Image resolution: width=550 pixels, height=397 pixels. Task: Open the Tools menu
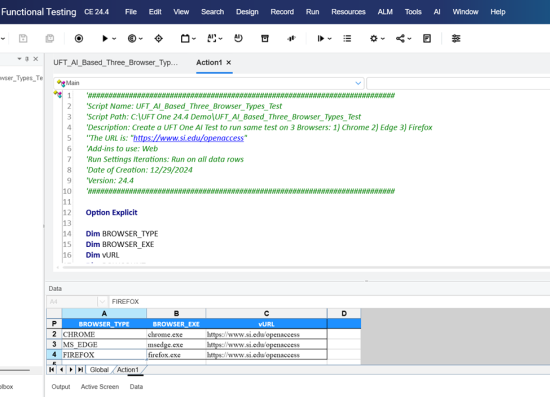pos(413,12)
